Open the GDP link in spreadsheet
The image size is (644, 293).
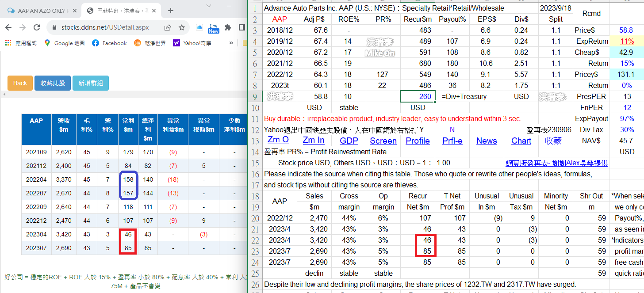point(349,141)
